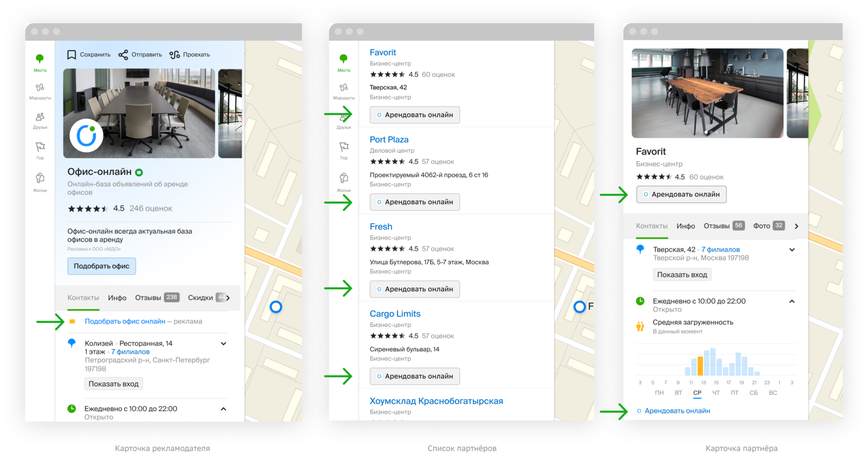The width and height of the screenshot is (868, 455).
Task: Open Фото 32 tab in Favorit card
Action: click(769, 226)
